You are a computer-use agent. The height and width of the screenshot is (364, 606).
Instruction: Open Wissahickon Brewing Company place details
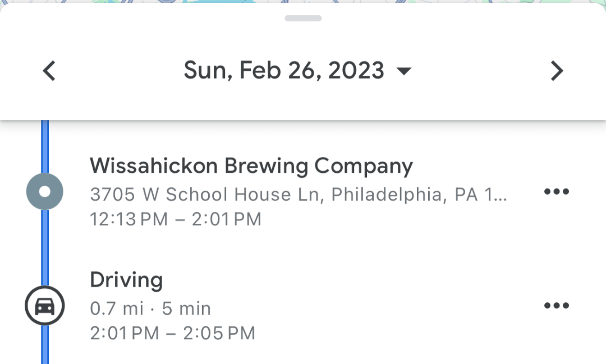251,166
